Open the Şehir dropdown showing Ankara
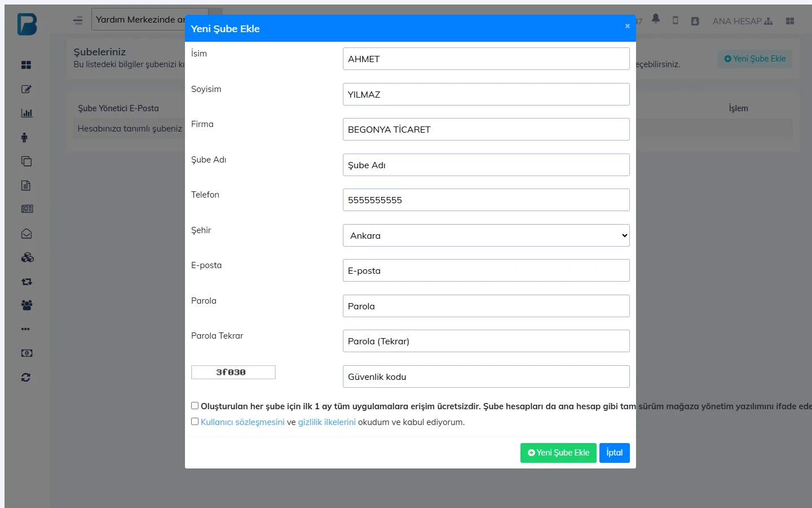 pyautogui.click(x=486, y=235)
